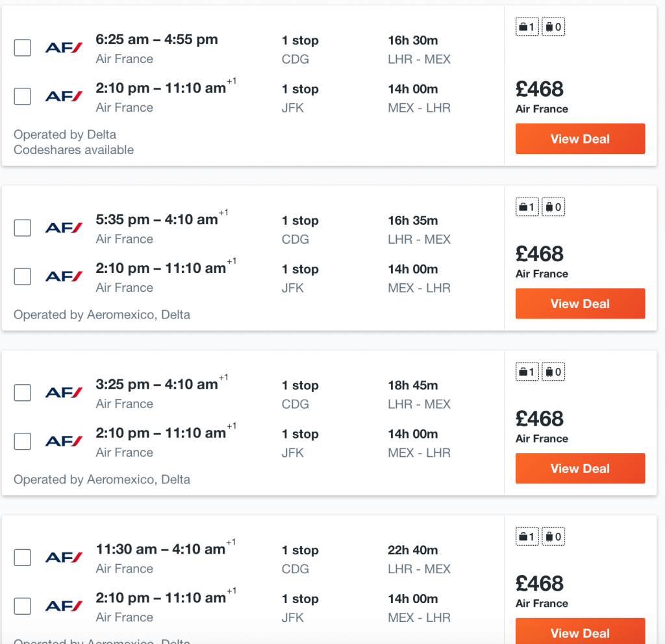Click '1 stop CDG' on the 3:25 pm flight
Image resolution: width=665 pixels, height=644 pixels.
(x=300, y=394)
